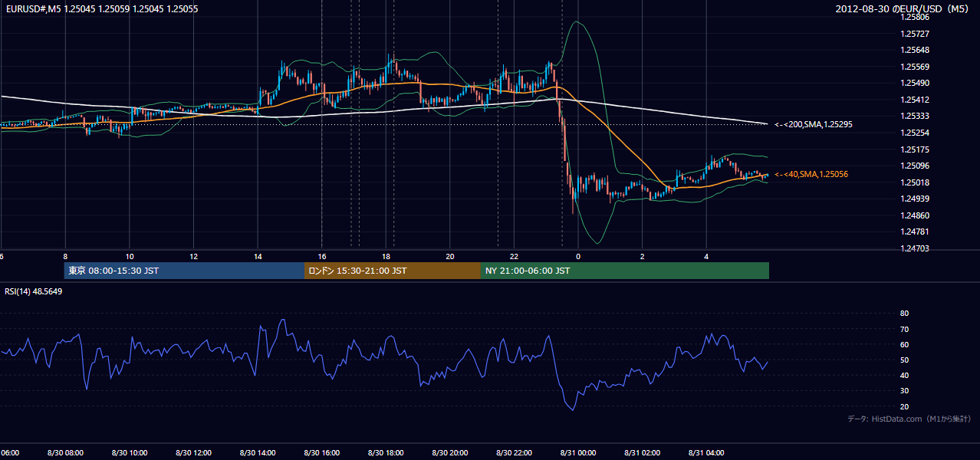Click the bottom time label 8/31 04:00
This screenshot has width=980, height=460.
coord(706,453)
